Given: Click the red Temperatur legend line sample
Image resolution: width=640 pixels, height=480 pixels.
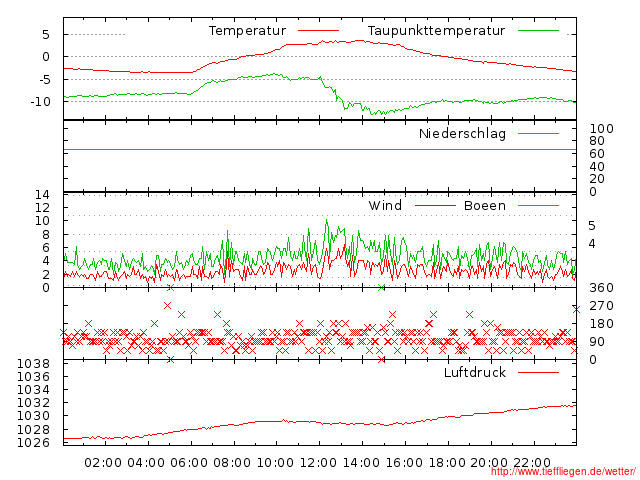Looking at the screenshot, I should pyautogui.click(x=318, y=31).
